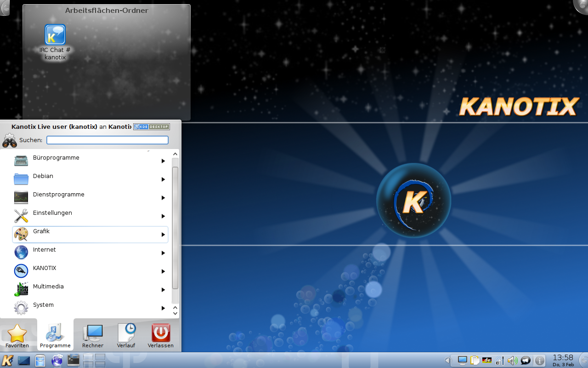Switch to the Verlassen tab
588x368 pixels.
pos(161,336)
